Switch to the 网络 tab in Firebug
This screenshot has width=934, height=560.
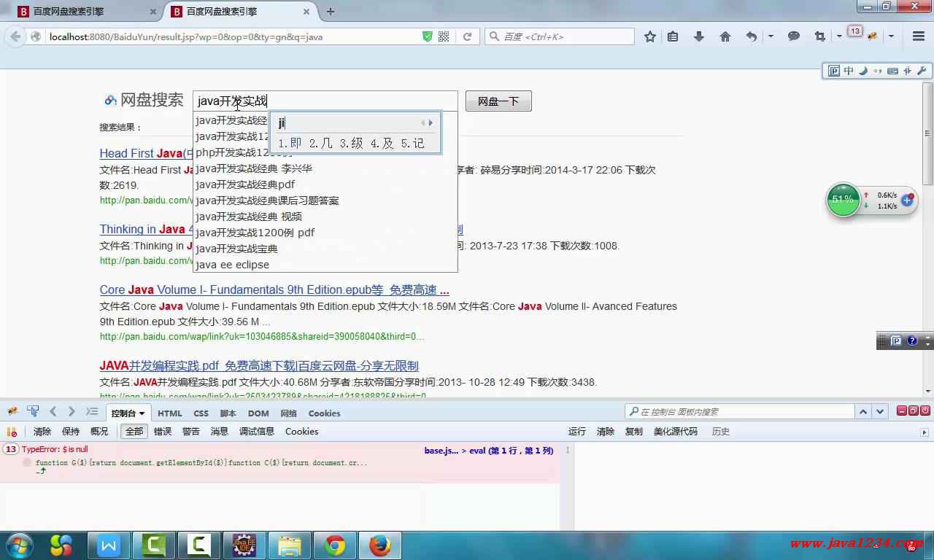point(289,413)
